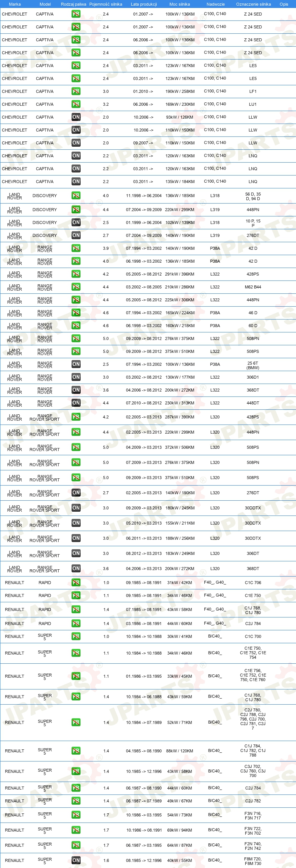Click diesel icon in Range Rover 25 6T (BMW) row
The width and height of the screenshot is (296, 868).
76,364
